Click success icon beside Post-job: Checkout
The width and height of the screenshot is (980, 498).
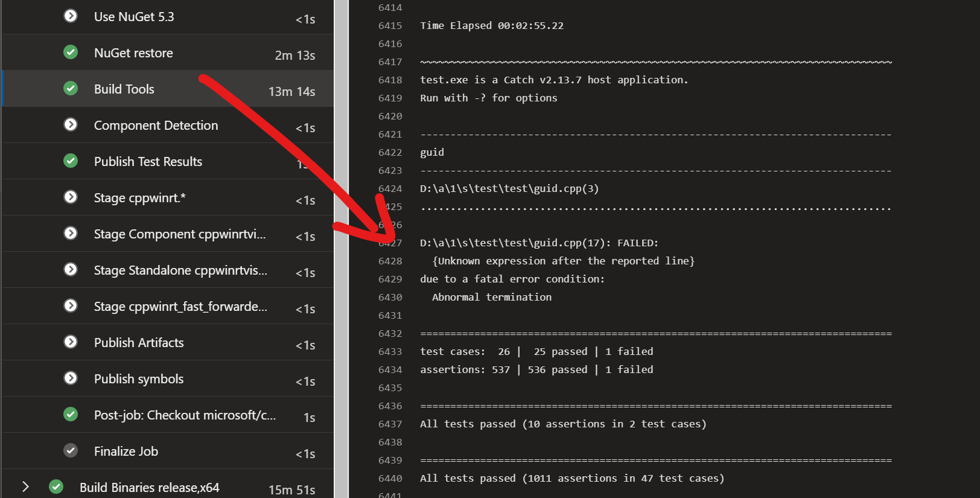point(71,414)
